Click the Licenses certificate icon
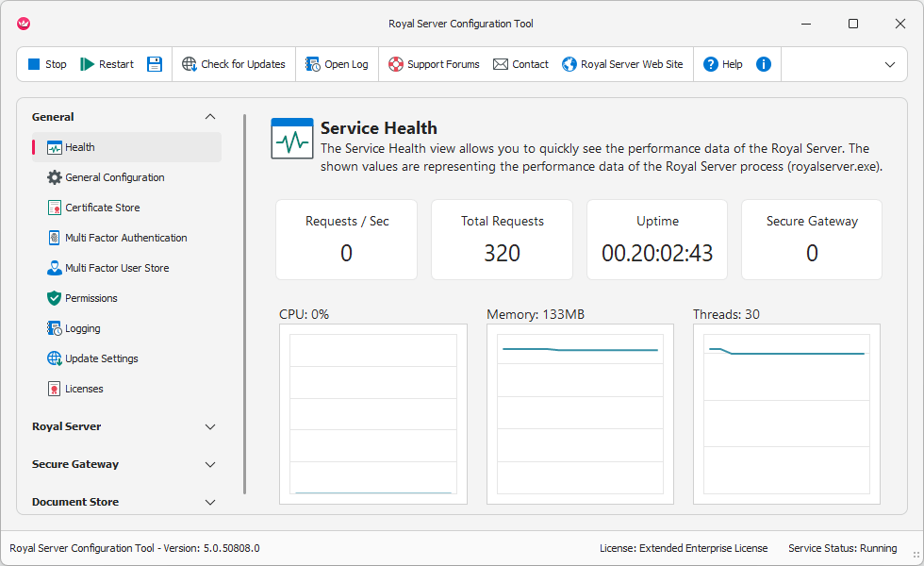The height and width of the screenshot is (566, 924). point(55,389)
